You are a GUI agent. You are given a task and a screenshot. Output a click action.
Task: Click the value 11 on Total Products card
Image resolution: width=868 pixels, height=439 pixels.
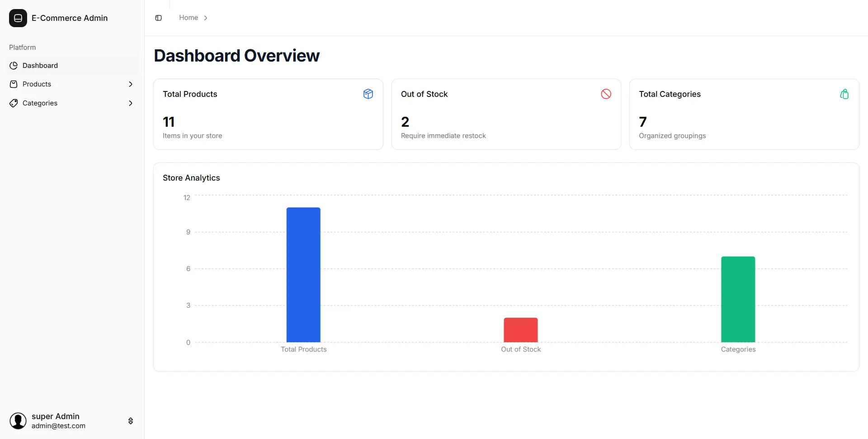coord(169,122)
